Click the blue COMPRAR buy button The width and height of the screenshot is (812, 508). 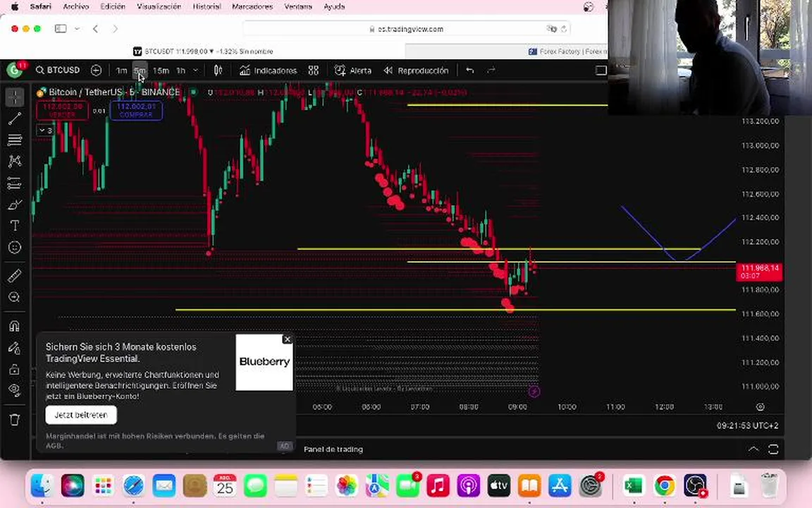[x=136, y=110]
